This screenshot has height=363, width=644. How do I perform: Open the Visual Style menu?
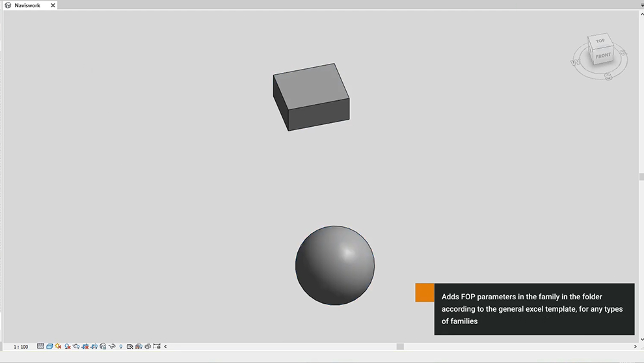[49, 347]
